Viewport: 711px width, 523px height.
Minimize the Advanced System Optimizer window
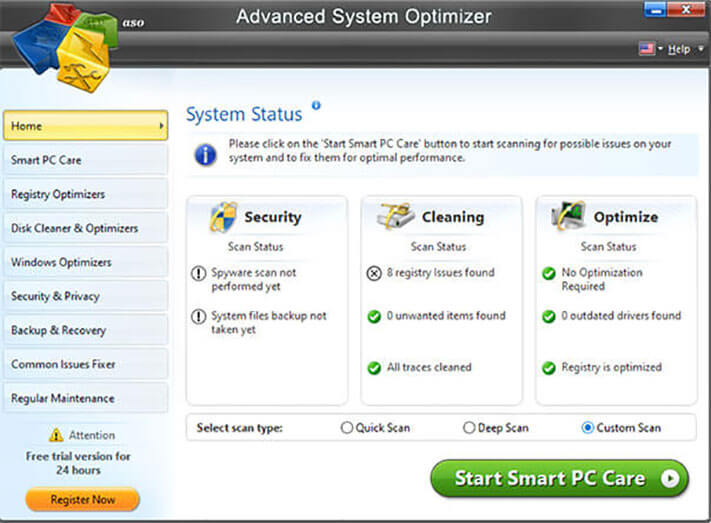point(655,9)
